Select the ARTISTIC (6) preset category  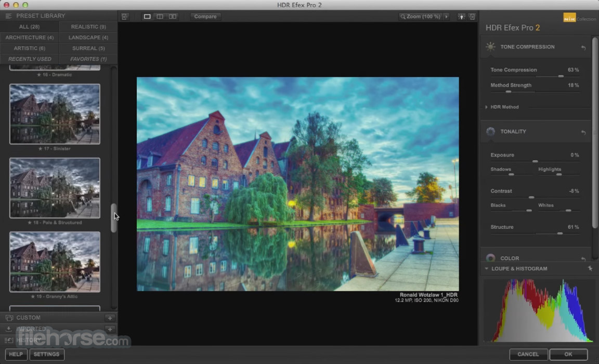pos(30,48)
